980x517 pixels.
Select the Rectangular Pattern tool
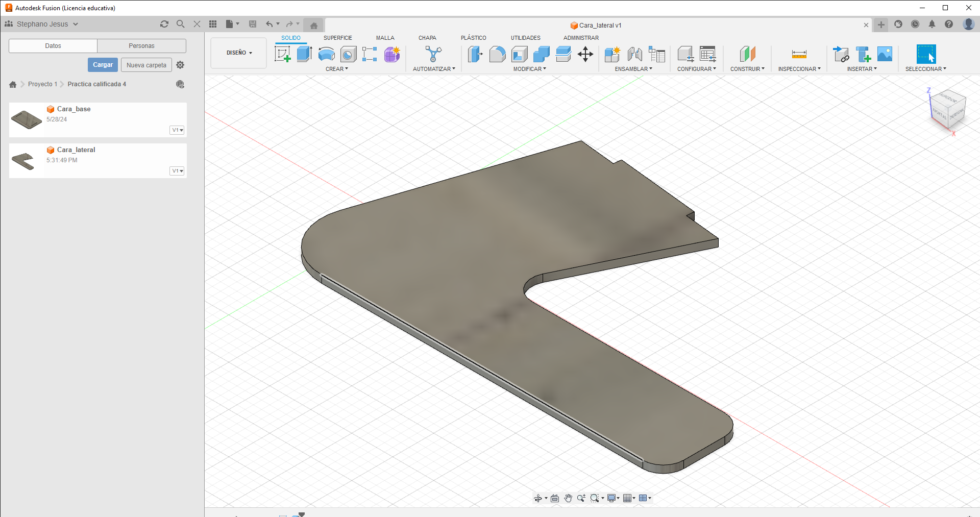pyautogui.click(x=370, y=54)
